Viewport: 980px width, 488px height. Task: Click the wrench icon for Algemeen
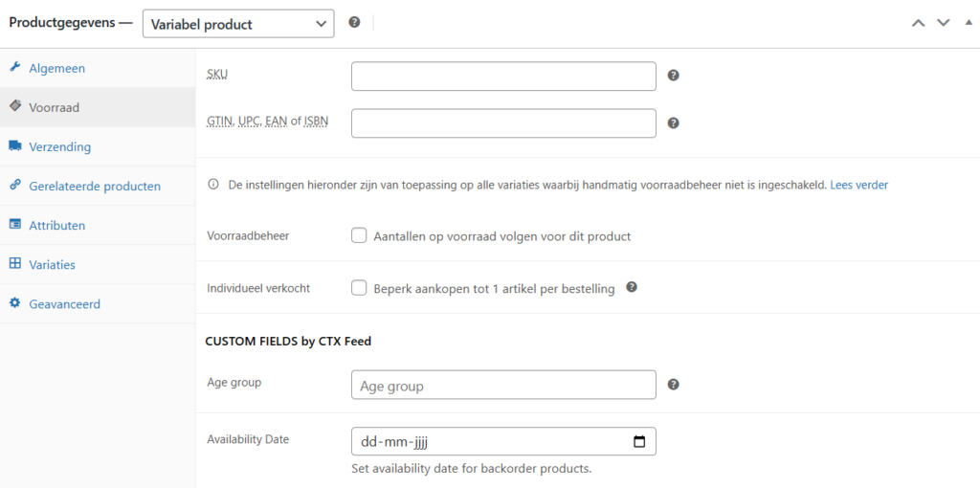(15, 68)
